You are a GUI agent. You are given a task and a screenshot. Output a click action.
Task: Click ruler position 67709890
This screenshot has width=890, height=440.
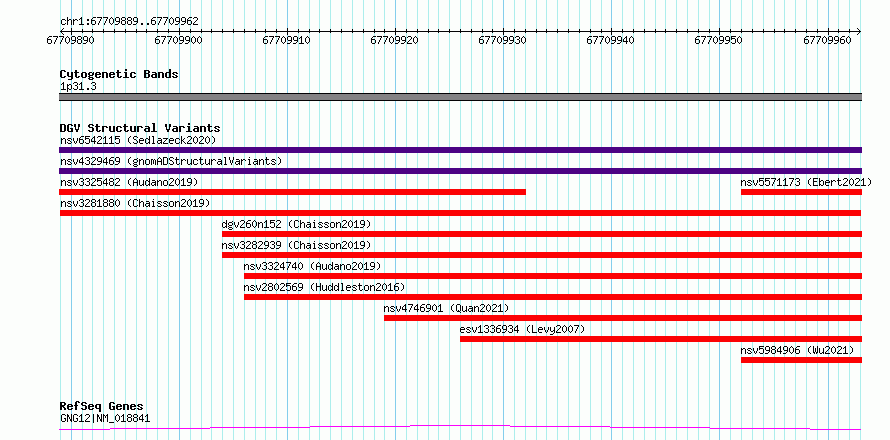click(71, 40)
